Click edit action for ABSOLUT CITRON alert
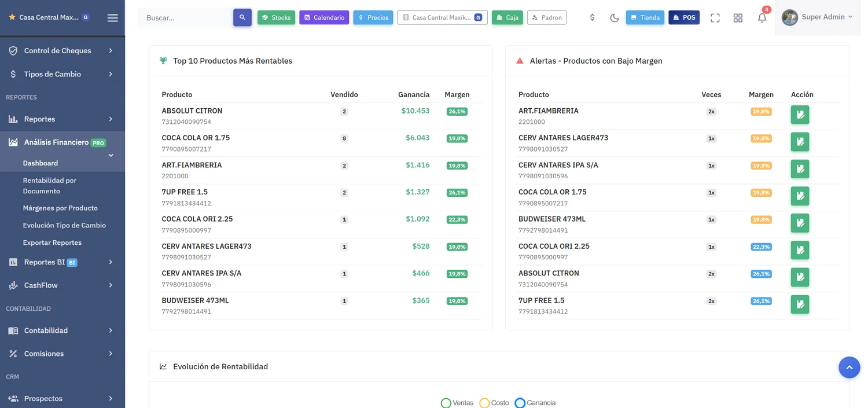The width and height of the screenshot is (868, 408). click(x=800, y=277)
